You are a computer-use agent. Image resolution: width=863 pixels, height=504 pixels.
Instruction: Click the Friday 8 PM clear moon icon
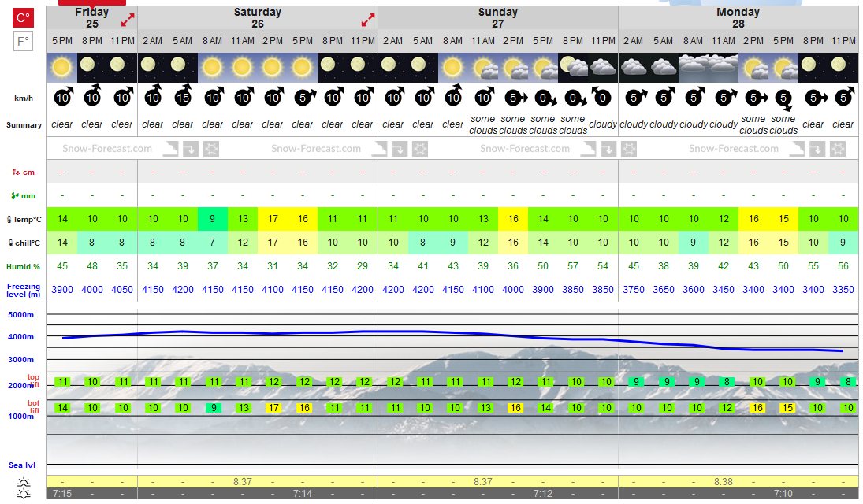92,67
